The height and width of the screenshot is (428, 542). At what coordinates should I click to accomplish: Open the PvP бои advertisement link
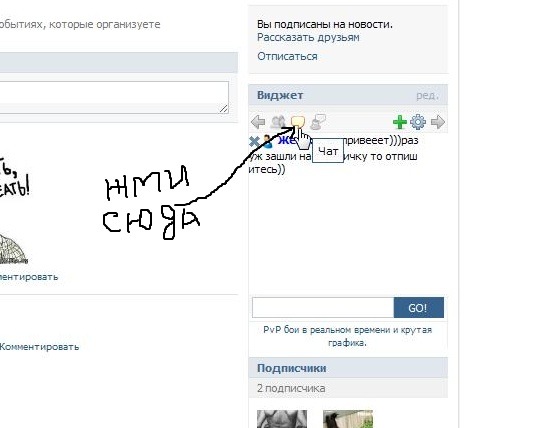point(347,336)
